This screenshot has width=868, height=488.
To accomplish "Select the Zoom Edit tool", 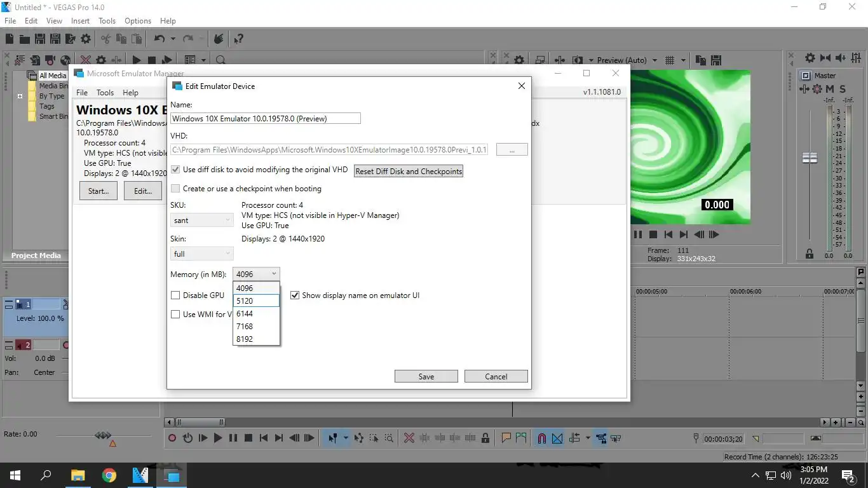I will click(x=389, y=438).
